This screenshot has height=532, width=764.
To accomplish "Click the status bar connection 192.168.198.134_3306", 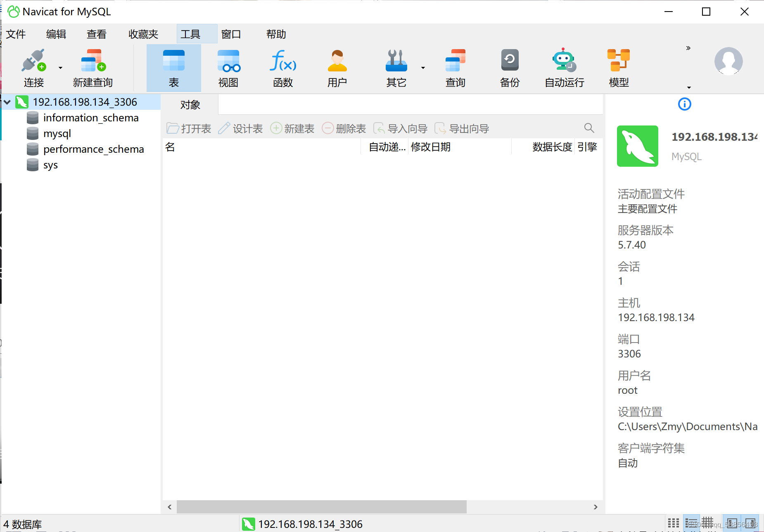I will [x=303, y=524].
